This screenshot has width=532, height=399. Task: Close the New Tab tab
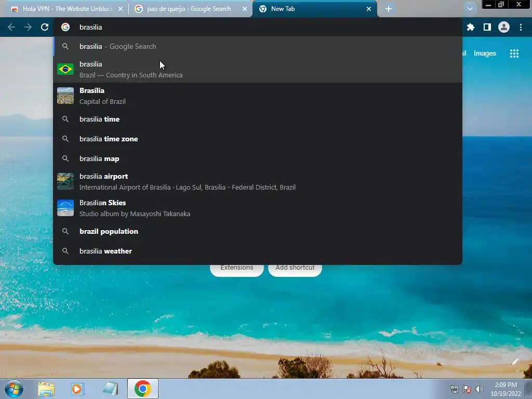(x=369, y=9)
